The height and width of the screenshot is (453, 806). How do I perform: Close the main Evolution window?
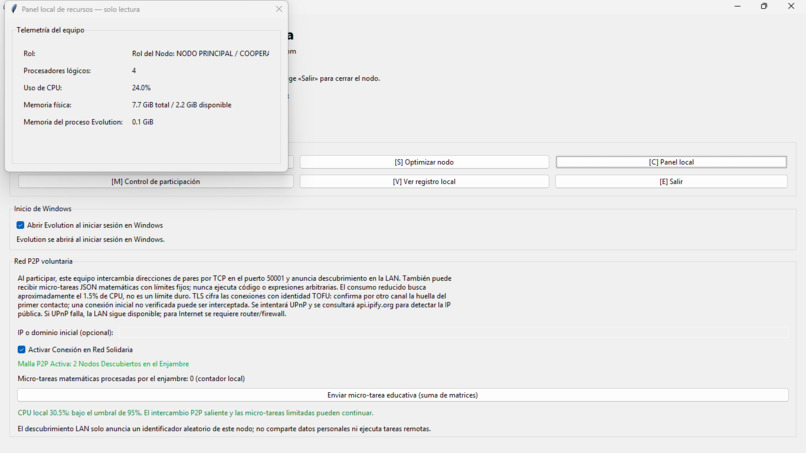coord(791,6)
